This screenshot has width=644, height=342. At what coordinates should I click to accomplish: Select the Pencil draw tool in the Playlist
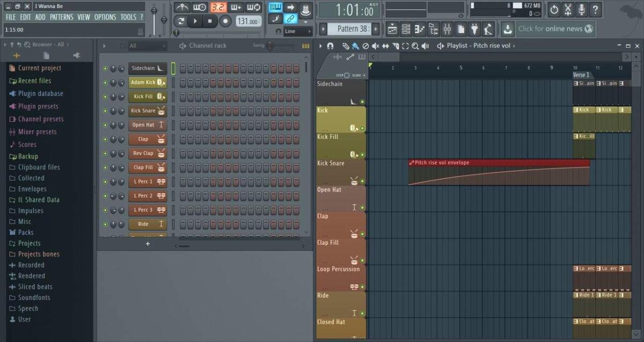[347, 46]
